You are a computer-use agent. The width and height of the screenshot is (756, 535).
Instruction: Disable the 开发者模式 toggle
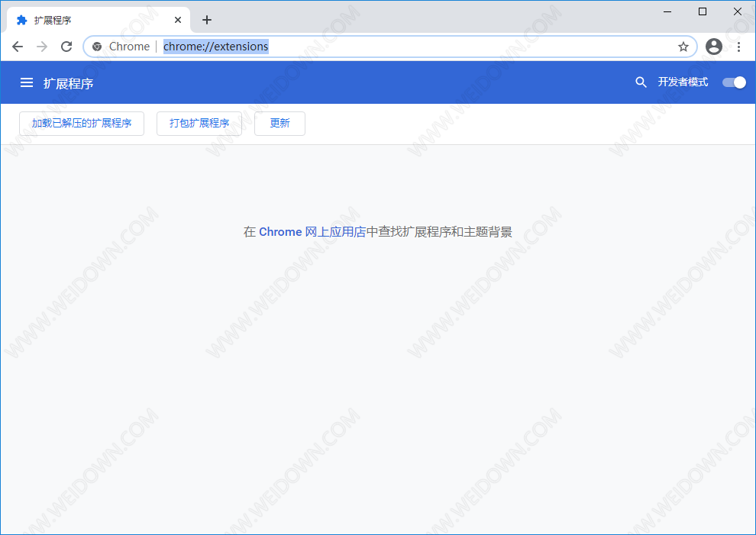[x=734, y=82]
